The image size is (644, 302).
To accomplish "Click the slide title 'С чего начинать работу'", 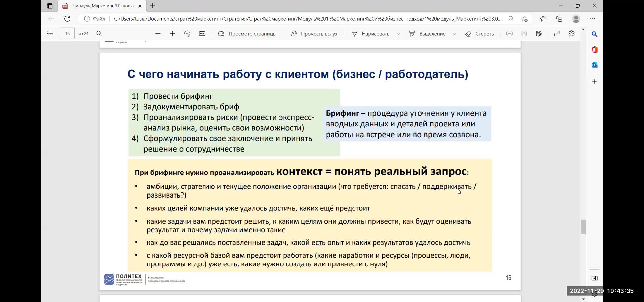I will pos(298,74).
